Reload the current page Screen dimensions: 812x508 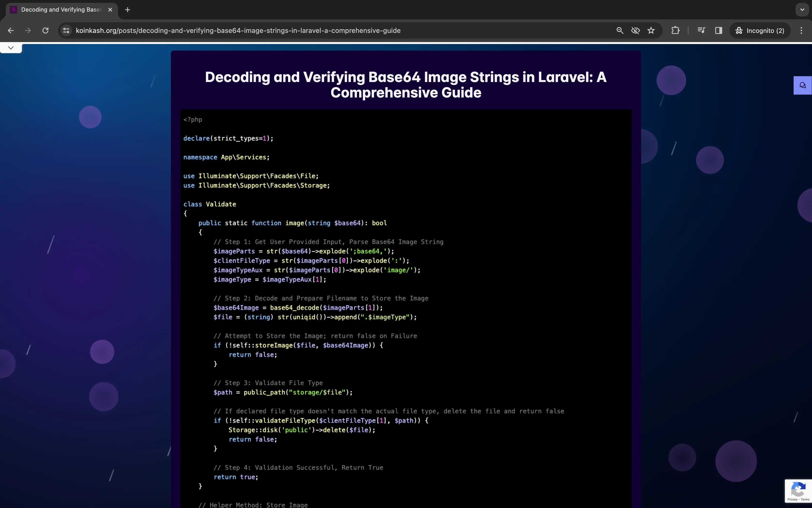(x=46, y=30)
